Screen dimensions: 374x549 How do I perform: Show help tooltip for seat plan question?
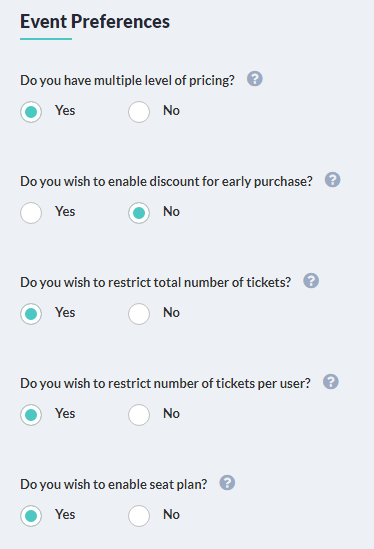coord(227,483)
